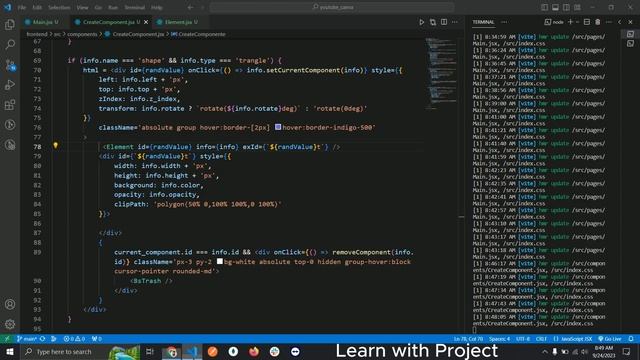Click line number 84 in the gutter

point(37,204)
